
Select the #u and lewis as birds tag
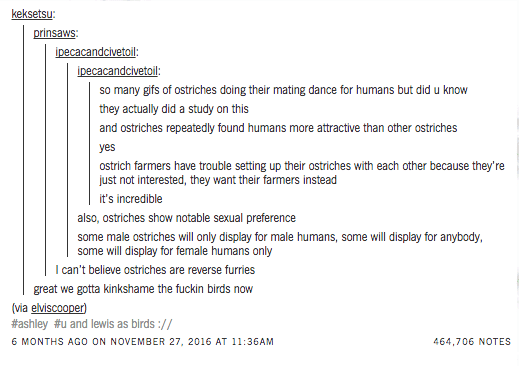(x=113, y=324)
